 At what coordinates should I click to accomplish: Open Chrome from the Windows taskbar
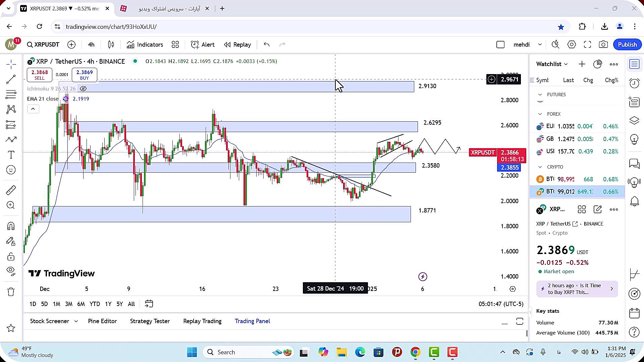click(415, 352)
